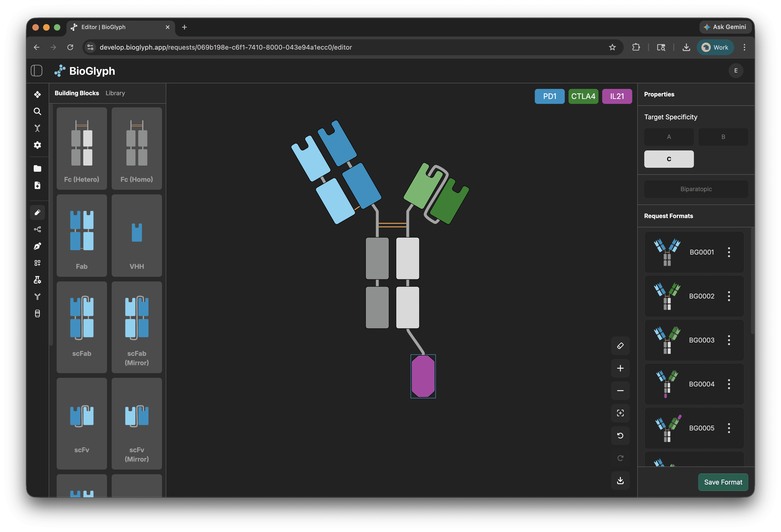The height and width of the screenshot is (532, 781).
Task: Select target specificity A
Action: click(669, 137)
